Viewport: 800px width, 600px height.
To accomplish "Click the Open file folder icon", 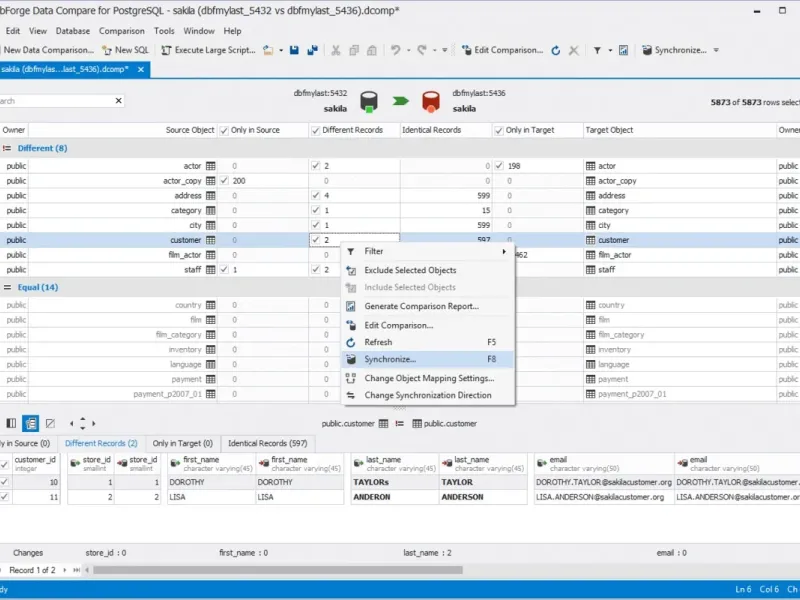I will point(268,50).
